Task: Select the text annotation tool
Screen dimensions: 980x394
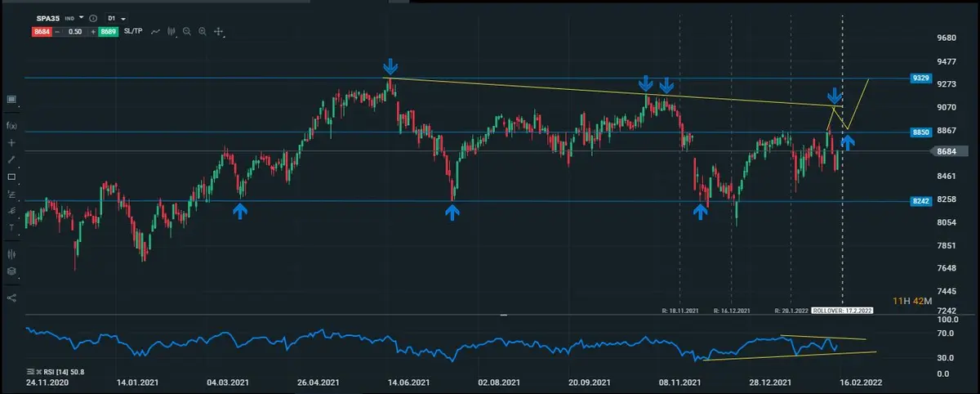Action: [11, 227]
